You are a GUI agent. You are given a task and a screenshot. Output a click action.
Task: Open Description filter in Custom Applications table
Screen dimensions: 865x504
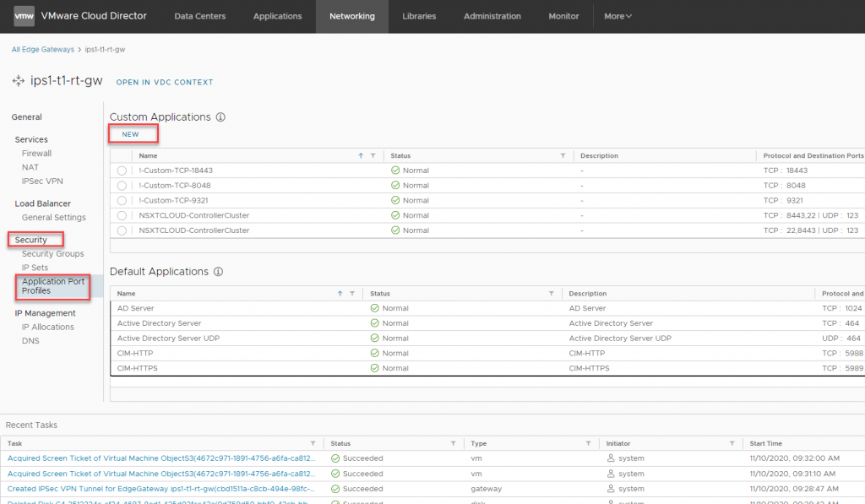point(744,155)
